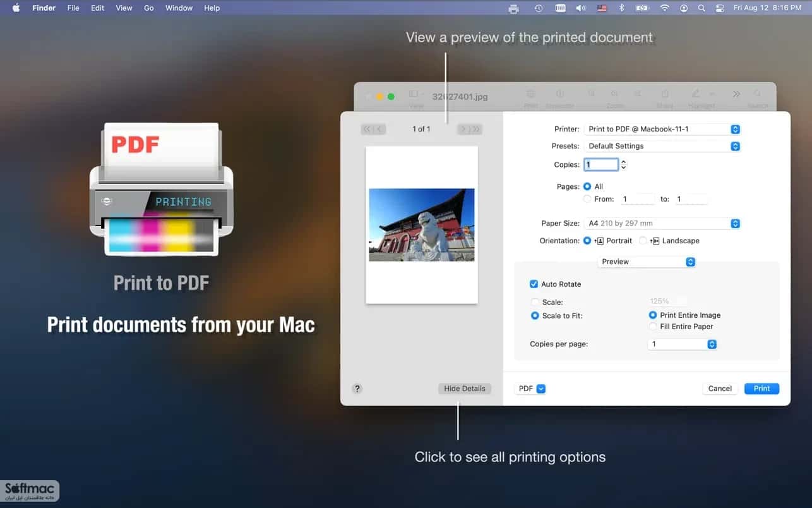Screen dimensions: 812x508
Task: Open the Bluetooth menu bar icon
Action: 621,8
